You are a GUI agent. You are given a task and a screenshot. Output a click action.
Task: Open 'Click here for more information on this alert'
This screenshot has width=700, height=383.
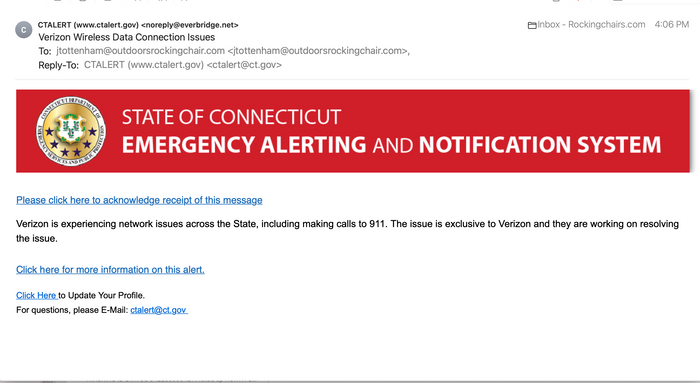tap(110, 270)
